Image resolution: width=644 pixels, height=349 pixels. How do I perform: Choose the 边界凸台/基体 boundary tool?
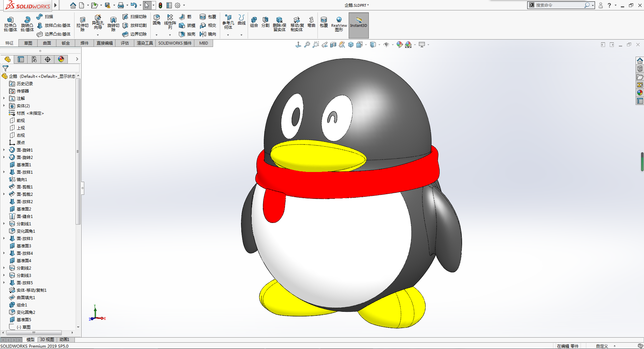[x=54, y=34]
